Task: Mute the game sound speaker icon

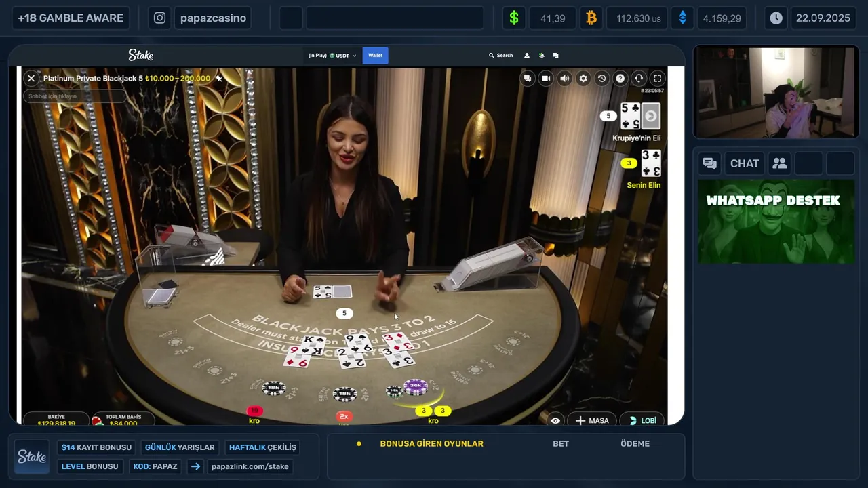Action: [x=564, y=79]
